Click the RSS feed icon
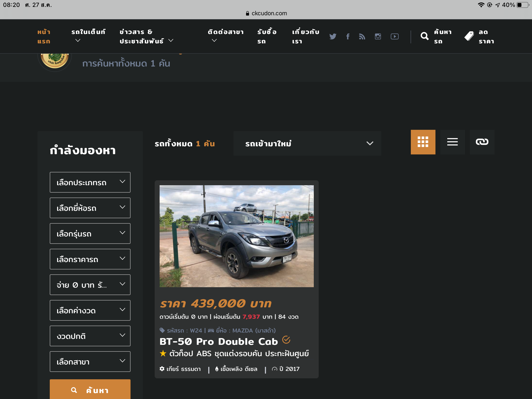The width and height of the screenshot is (532, 399). click(362, 36)
